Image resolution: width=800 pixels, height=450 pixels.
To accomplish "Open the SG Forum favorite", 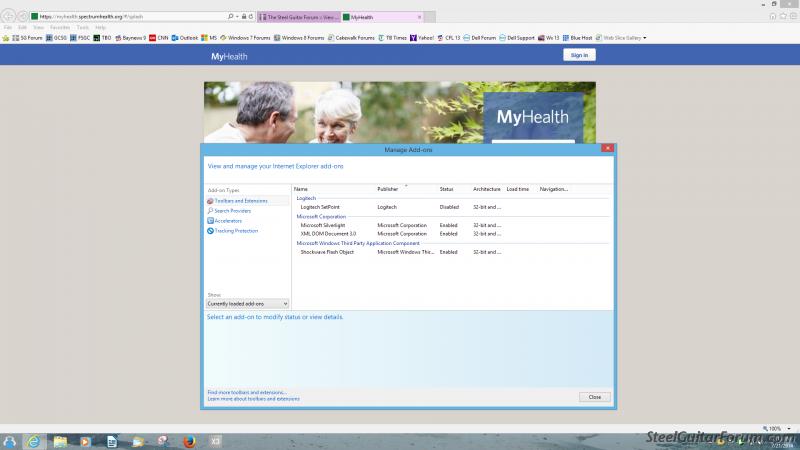I will 28,38.
